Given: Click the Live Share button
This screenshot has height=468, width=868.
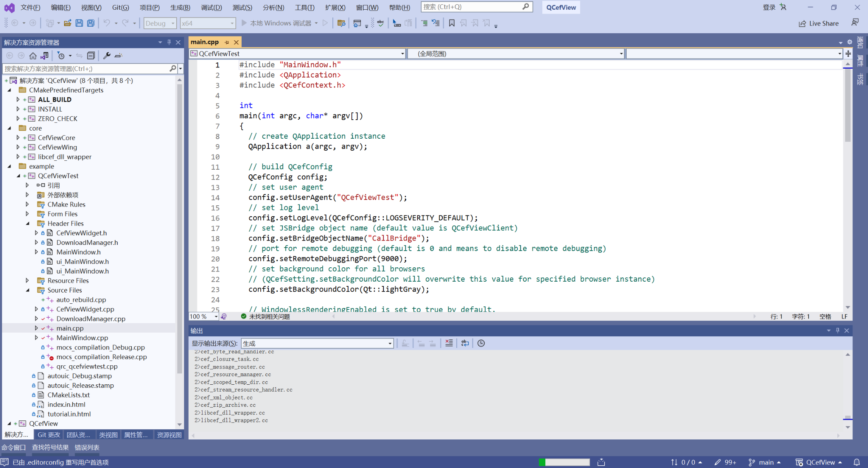Looking at the screenshot, I should pos(819,24).
